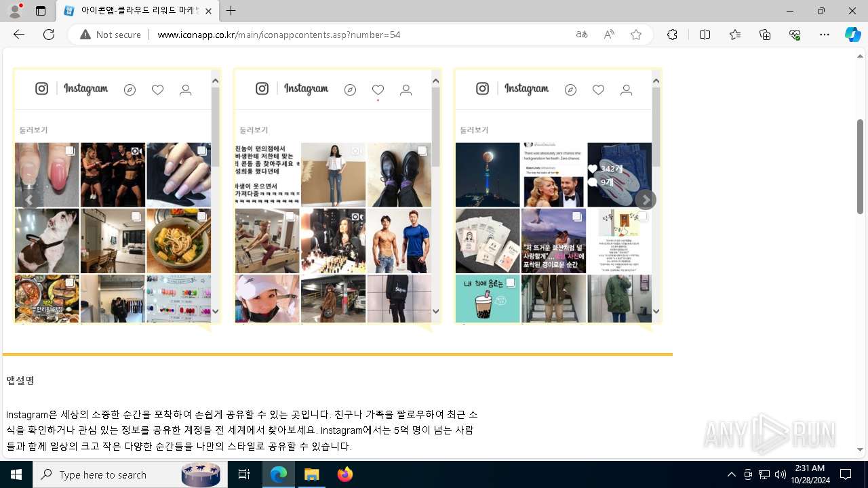
Task: Click the bubble tea illustration thumbnail
Action: (487, 298)
